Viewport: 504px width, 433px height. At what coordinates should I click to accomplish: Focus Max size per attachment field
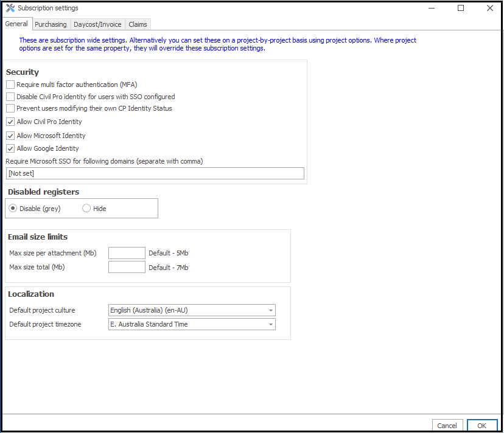tap(127, 253)
